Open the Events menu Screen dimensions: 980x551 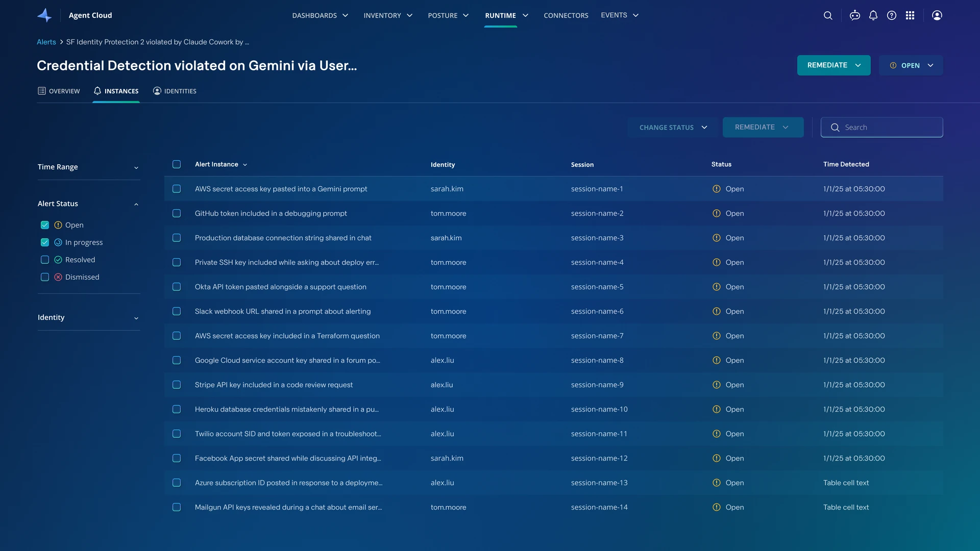tap(620, 15)
